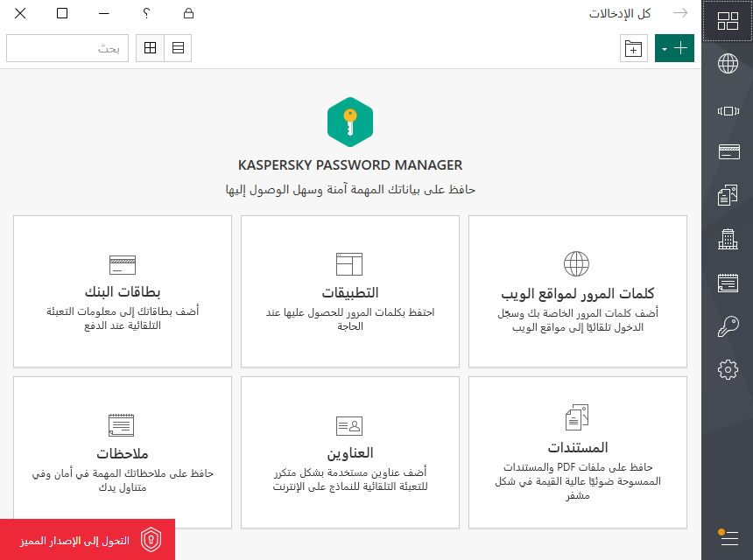Click the back arrow next to كل الإدخالات
Screen dimensions: 753x560
click(680, 13)
